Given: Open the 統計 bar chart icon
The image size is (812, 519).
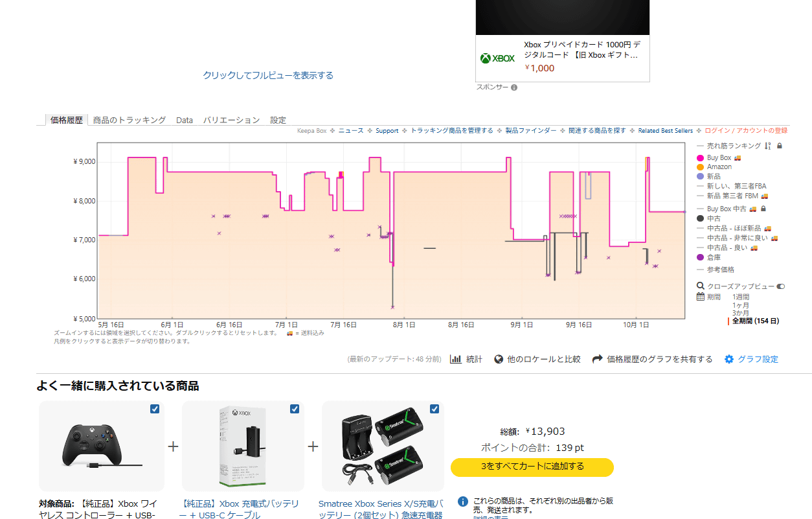Looking at the screenshot, I should (x=455, y=359).
